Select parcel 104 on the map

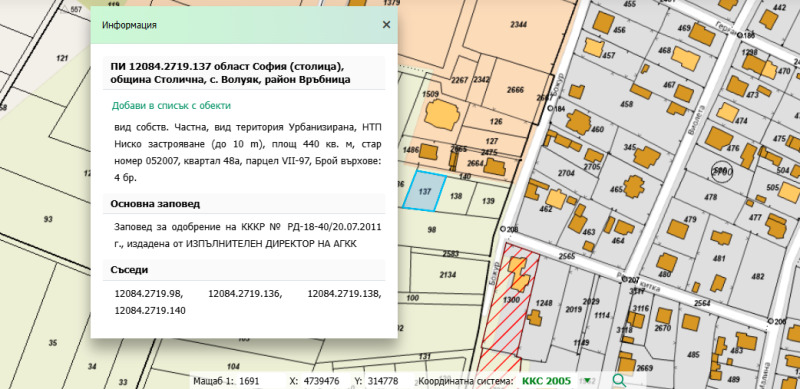click(x=233, y=367)
